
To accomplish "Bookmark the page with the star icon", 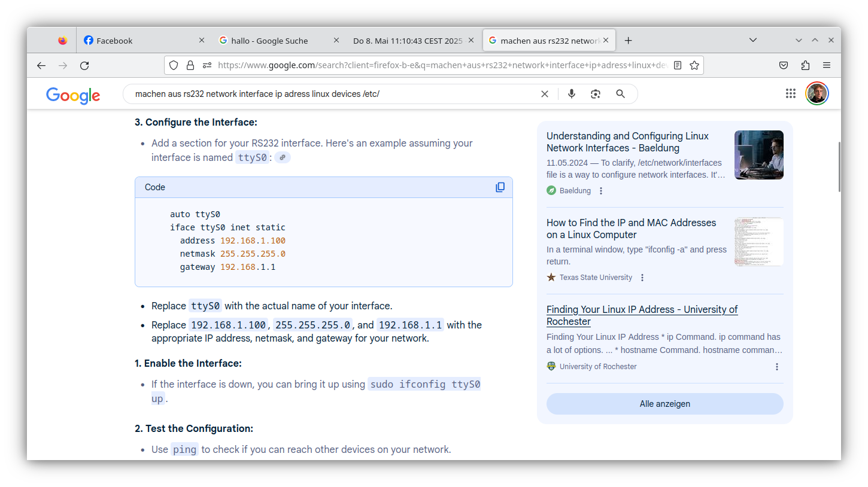I will coord(694,65).
